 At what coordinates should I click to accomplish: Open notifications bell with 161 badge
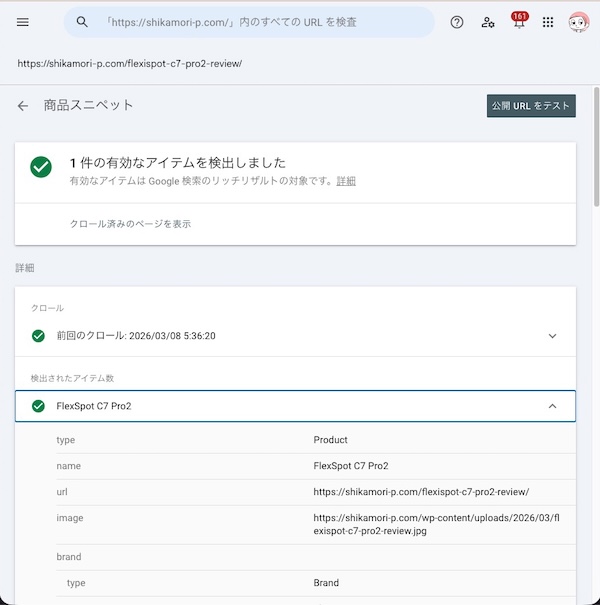[519, 21]
